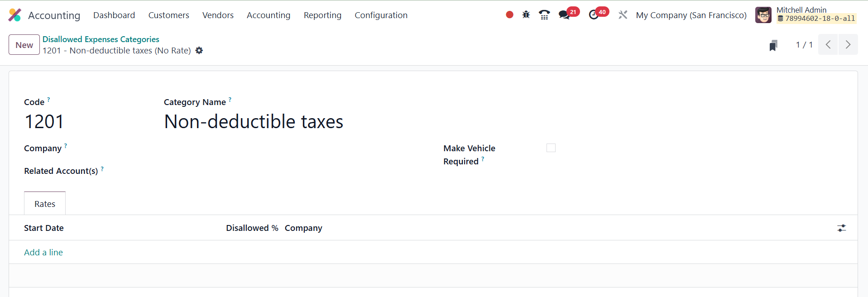This screenshot has width=868, height=297.
Task: Click the New button
Action: click(x=24, y=45)
